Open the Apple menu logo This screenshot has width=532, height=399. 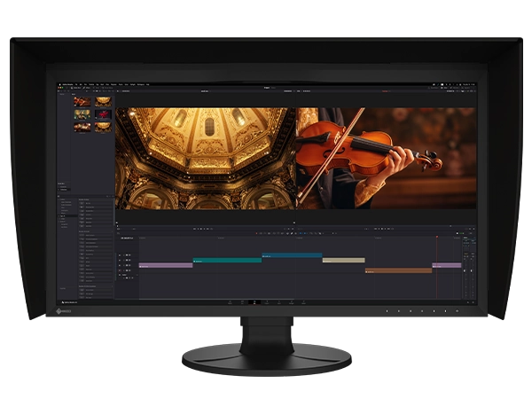(x=60, y=84)
